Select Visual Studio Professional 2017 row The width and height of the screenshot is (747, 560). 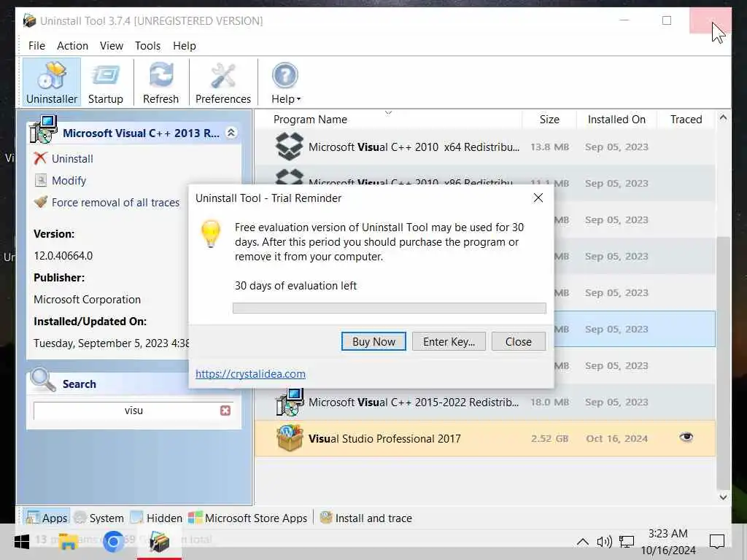485,438
